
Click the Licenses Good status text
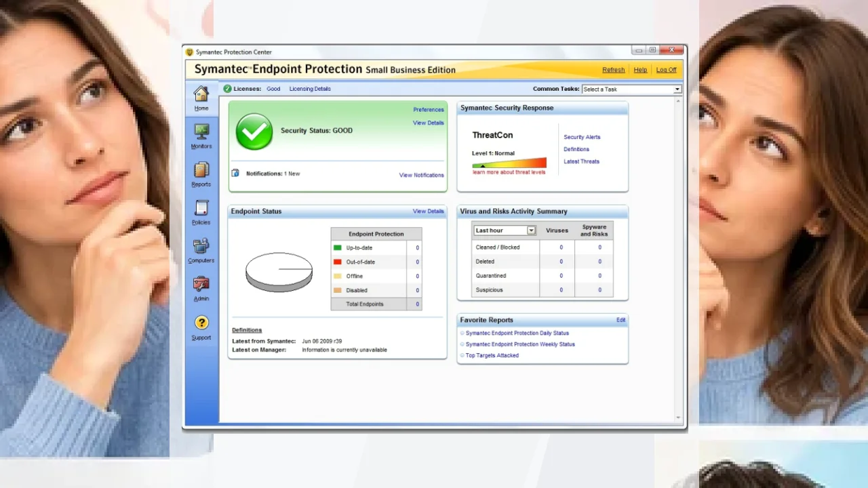[273, 89]
